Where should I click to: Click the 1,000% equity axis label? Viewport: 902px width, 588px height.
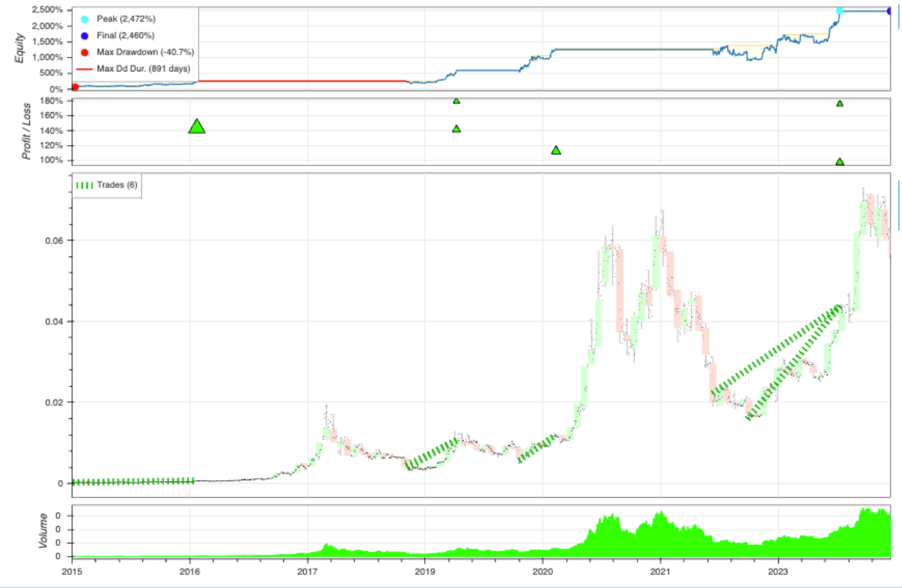coord(47,58)
